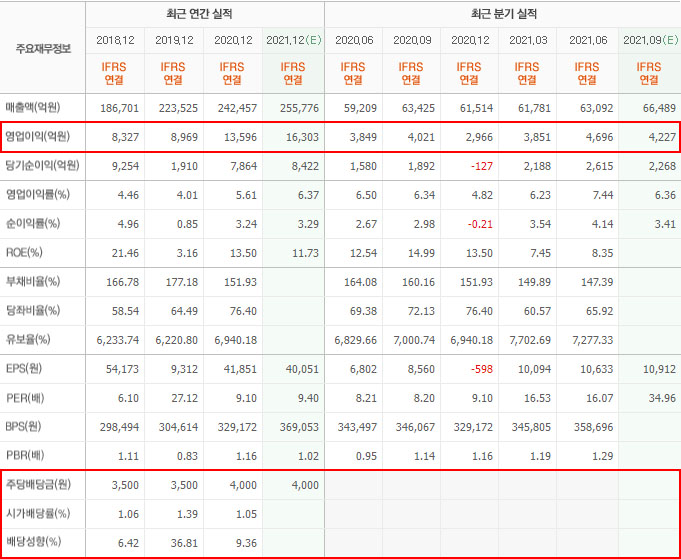
Task: Click the PBR(배) row label
Action: pyautogui.click(x=25, y=456)
